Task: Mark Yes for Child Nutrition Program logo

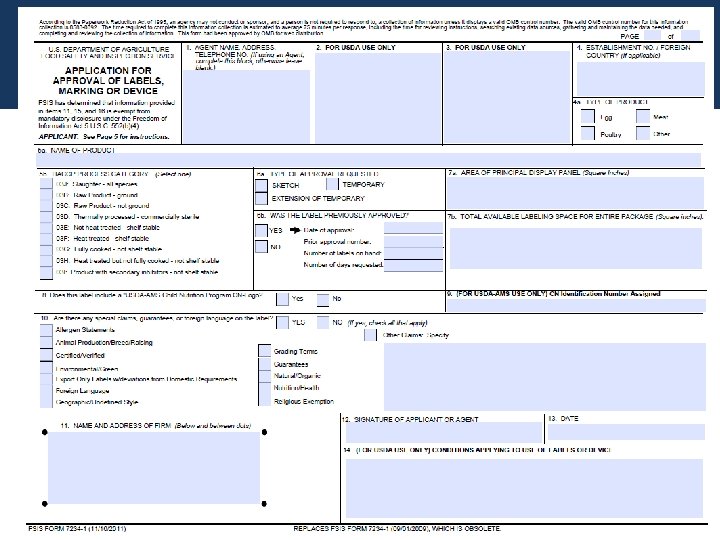Action: click(282, 299)
